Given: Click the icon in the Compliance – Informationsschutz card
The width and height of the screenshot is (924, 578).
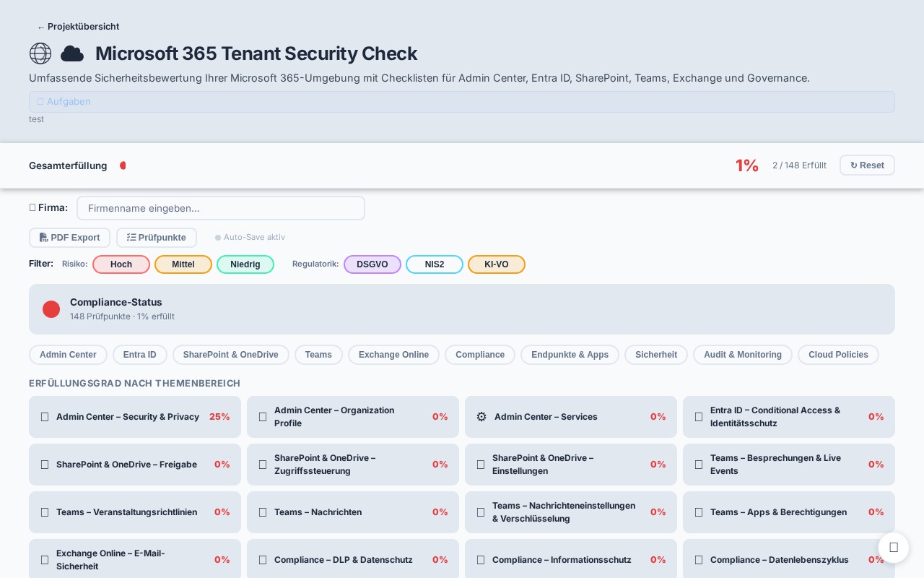Looking at the screenshot, I should [481, 560].
